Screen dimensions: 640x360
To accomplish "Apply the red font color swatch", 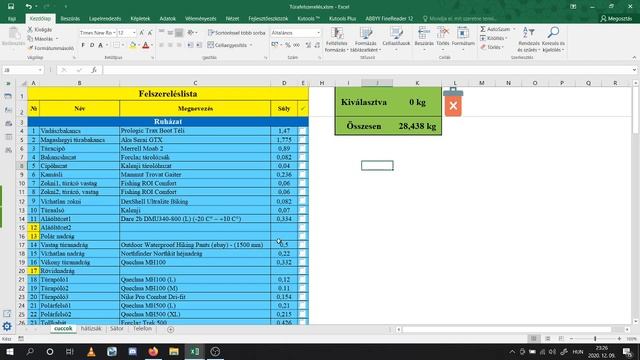I will coord(146,45).
